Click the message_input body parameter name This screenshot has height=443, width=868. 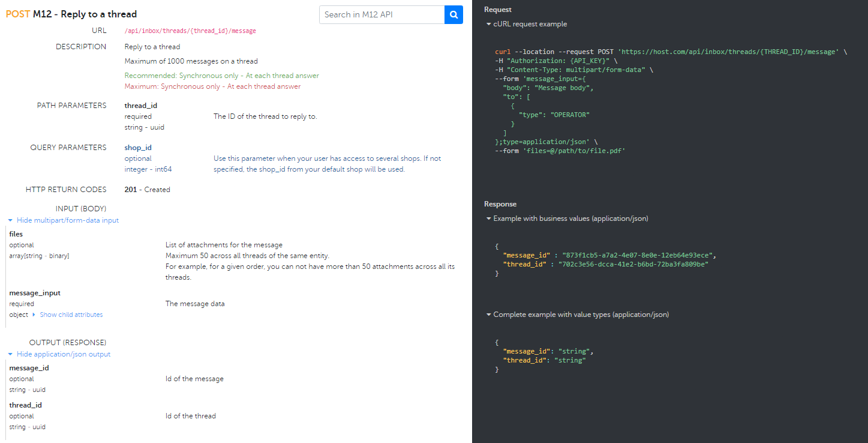pyautogui.click(x=35, y=293)
